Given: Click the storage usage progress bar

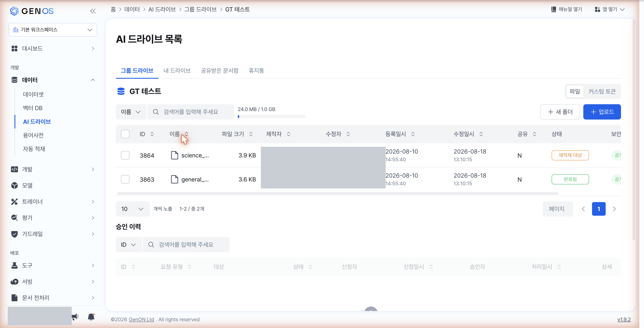Looking at the screenshot, I should pyautogui.click(x=272, y=117).
